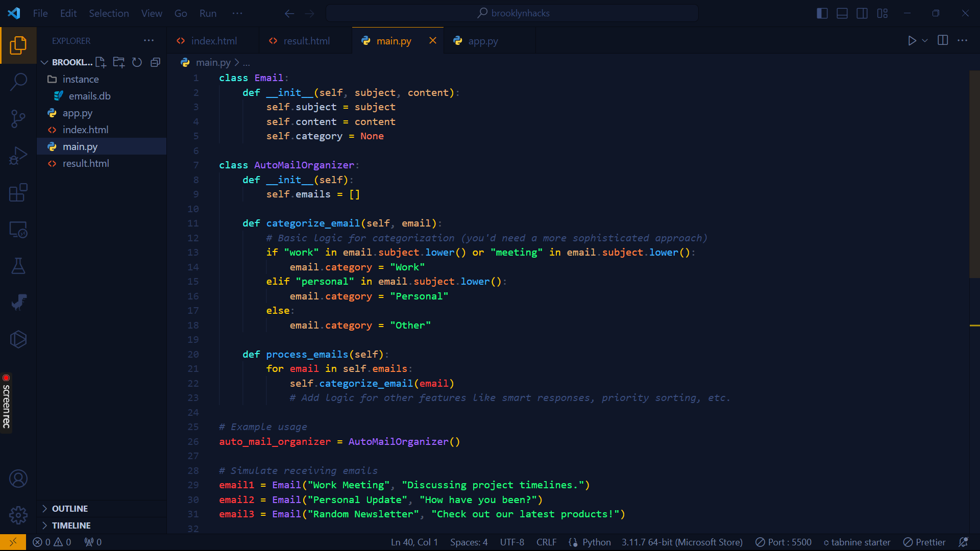Screen dimensions: 980x551
Task: Open the Testing flask view
Action: coord(18,266)
